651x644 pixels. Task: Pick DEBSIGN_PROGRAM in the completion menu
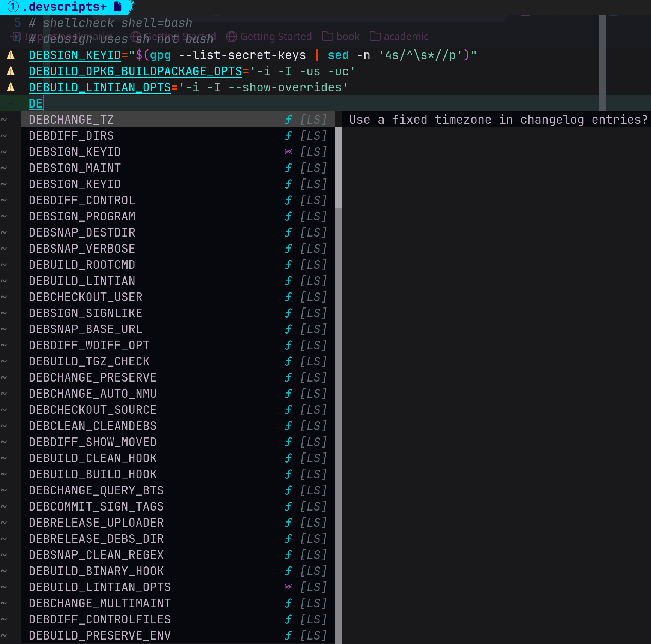pyautogui.click(x=178, y=216)
